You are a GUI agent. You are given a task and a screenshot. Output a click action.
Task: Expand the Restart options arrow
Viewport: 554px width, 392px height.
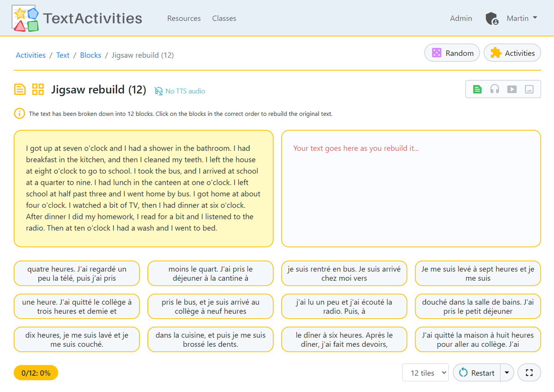point(506,372)
